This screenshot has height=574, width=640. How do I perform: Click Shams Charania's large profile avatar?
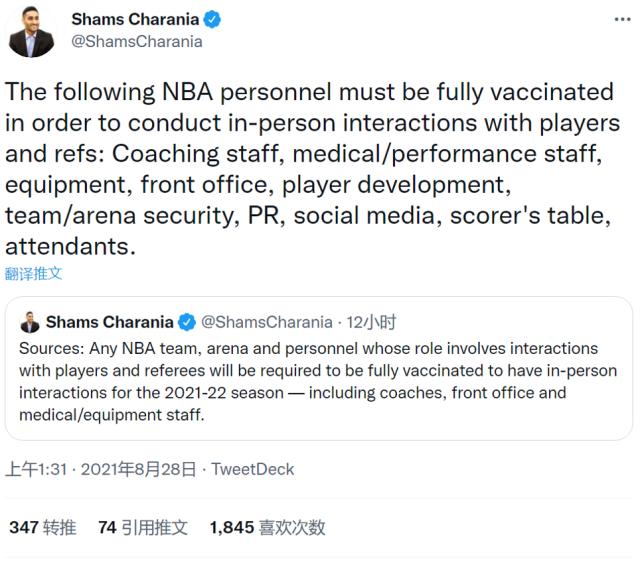(x=32, y=31)
